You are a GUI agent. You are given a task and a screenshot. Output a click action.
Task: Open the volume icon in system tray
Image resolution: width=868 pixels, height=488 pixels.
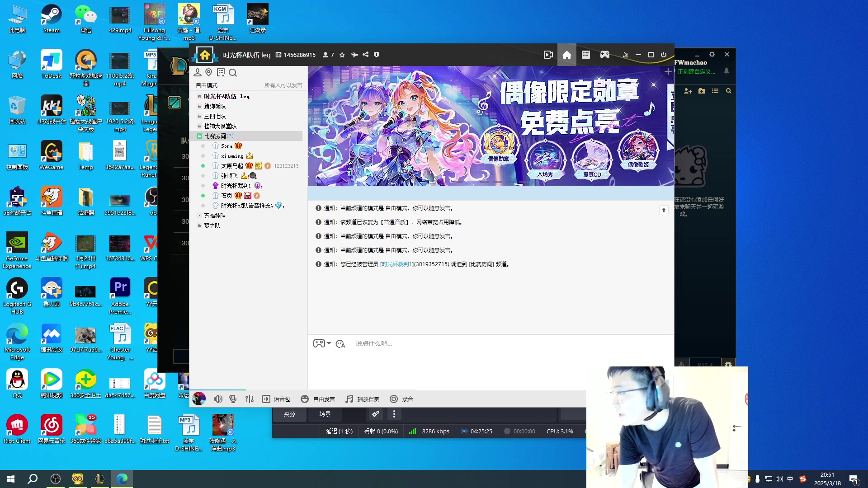779,479
